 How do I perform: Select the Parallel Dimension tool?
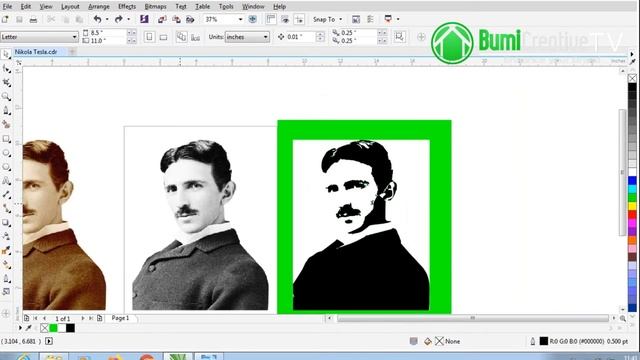click(6, 194)
